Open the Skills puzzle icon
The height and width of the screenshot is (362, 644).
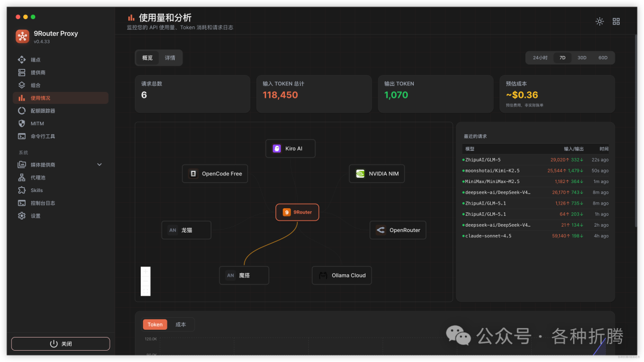(x=22, y=190)
